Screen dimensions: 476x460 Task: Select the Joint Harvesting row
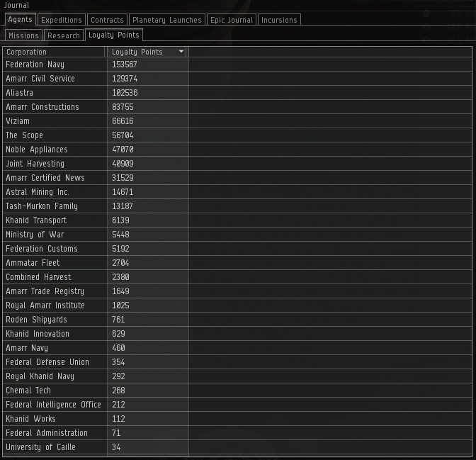click(237, 164)
